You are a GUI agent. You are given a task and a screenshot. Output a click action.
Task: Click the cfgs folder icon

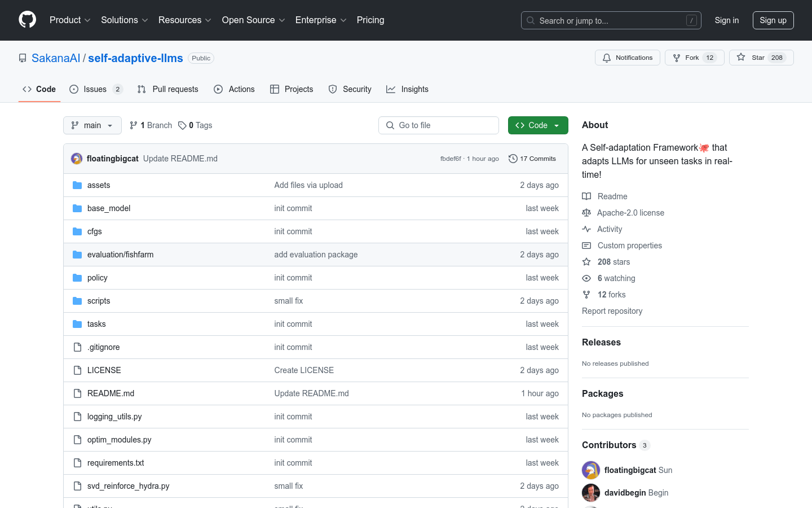coord(77,231)
